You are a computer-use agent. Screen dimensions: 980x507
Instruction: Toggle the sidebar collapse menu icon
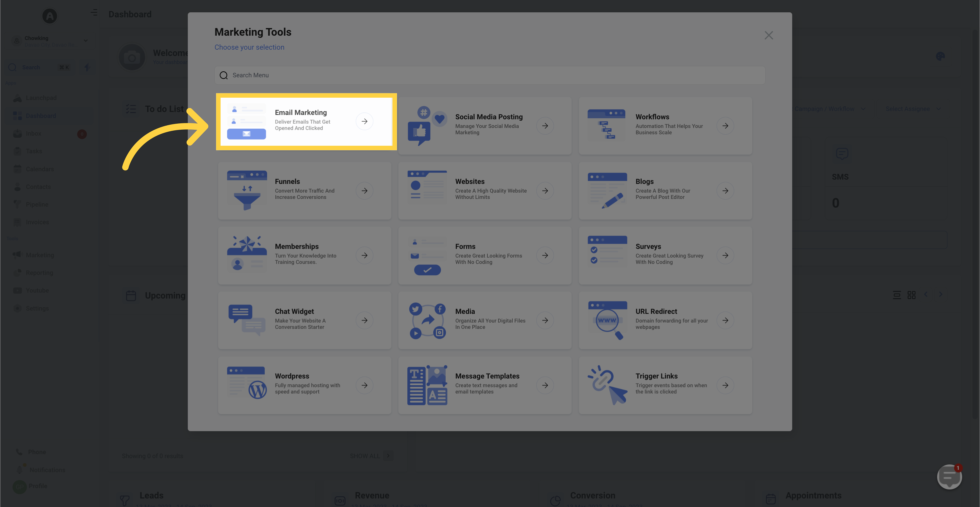click(x=94, y=13)
